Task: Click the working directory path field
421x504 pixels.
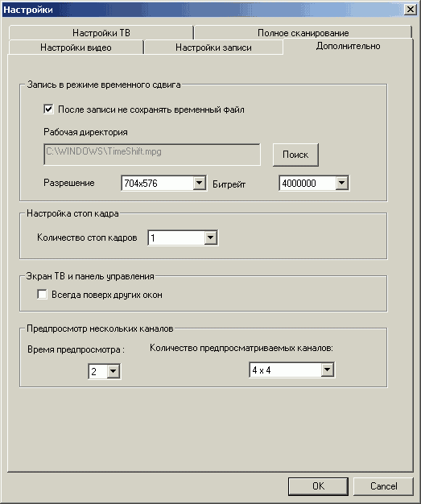Action: (x=152, y=155)
